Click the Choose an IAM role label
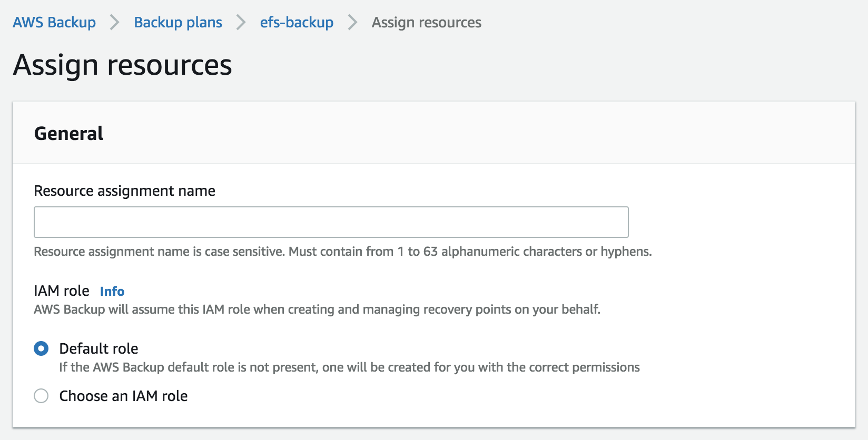868x440 pixels. click(123, 396)
